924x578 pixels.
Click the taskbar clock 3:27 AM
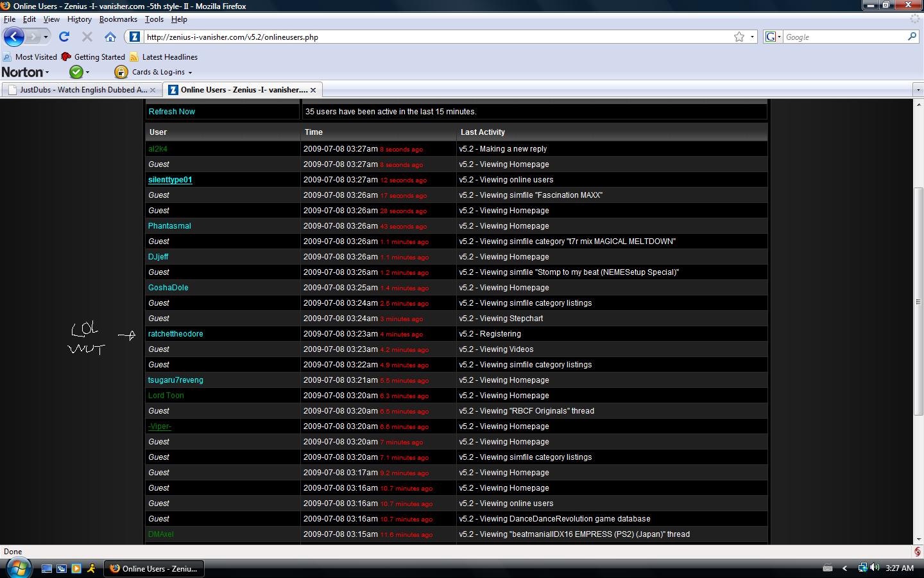(x=900, y=568)
